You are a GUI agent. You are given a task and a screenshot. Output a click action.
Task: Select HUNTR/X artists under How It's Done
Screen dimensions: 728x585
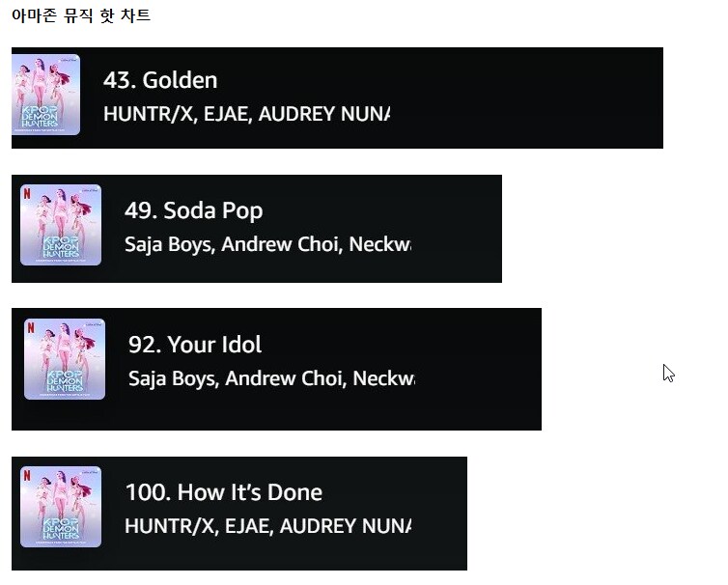coord(267,526)
